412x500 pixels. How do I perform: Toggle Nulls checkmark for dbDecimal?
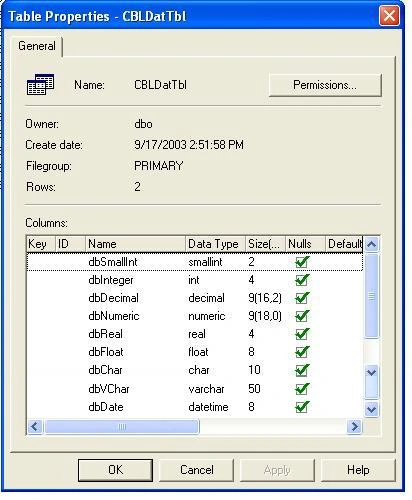tap(302, 298)
